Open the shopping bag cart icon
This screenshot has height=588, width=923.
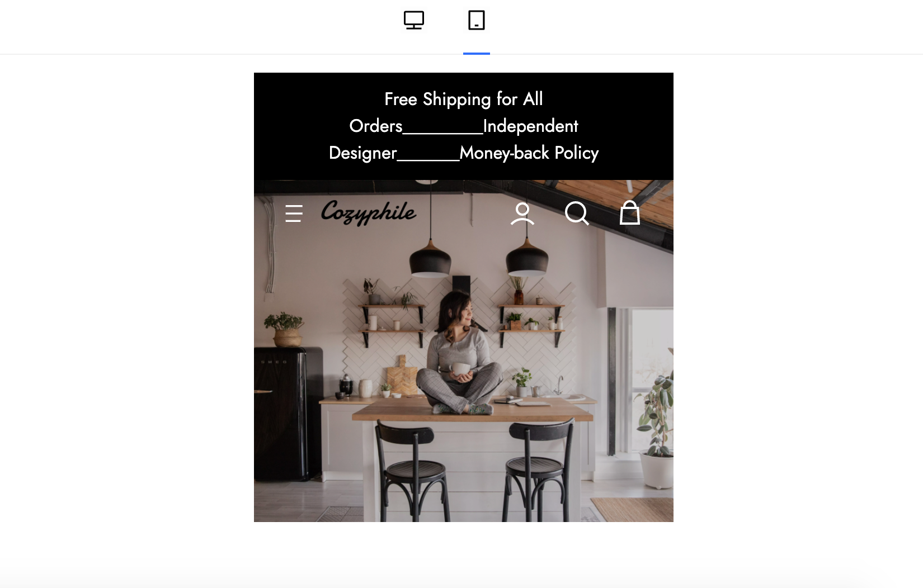coord(630,212)
